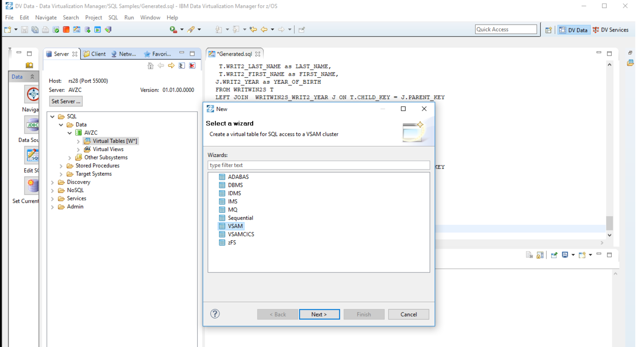Click the yellow Back arrow in main toolbar
The width and height of the screenshot is (644, 347).
coord(264,29)
